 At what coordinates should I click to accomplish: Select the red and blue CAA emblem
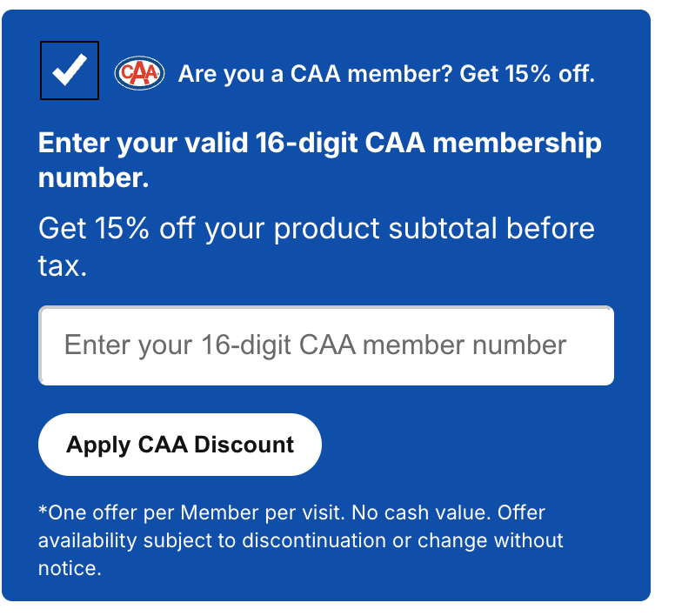point(139,73)
